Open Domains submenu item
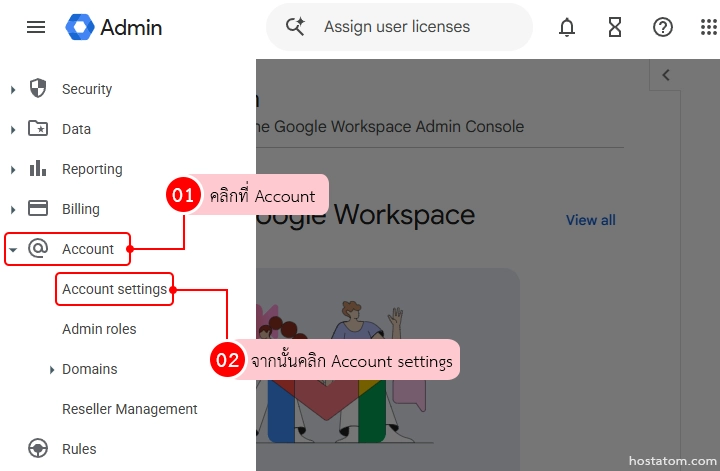This screenshot has height=471, width=720. coord(90,369)
